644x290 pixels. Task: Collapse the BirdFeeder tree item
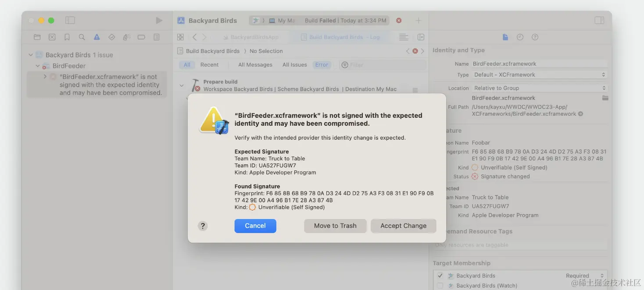(38, 66)
